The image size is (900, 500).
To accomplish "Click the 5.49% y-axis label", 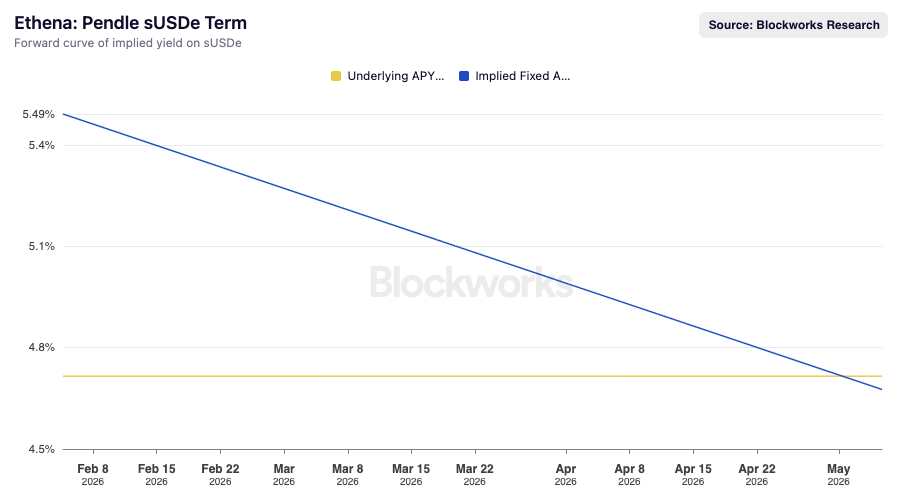I will (38, 114).
